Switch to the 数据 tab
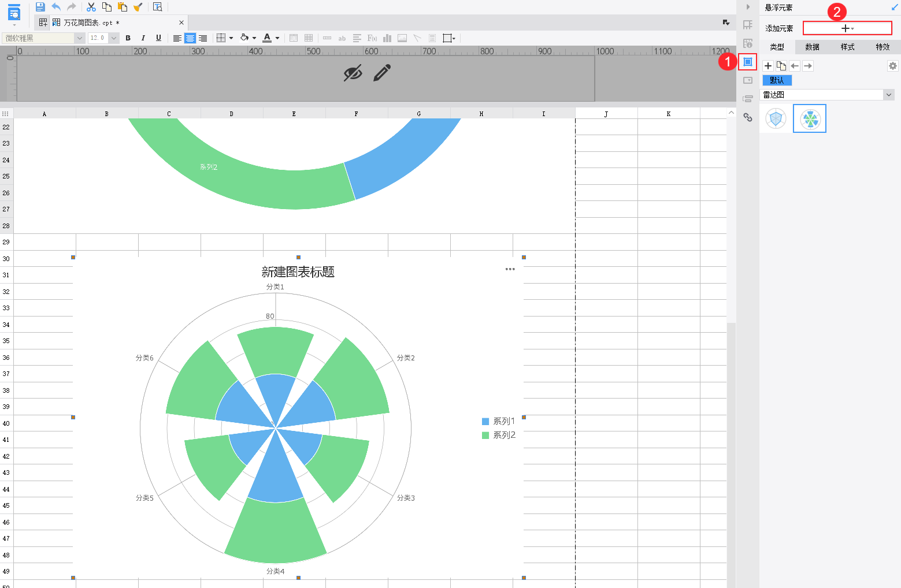 813,47
